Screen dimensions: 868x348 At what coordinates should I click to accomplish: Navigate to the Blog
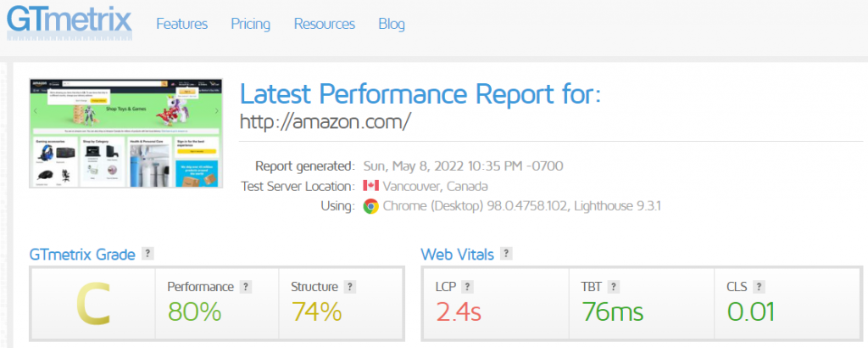392,24
